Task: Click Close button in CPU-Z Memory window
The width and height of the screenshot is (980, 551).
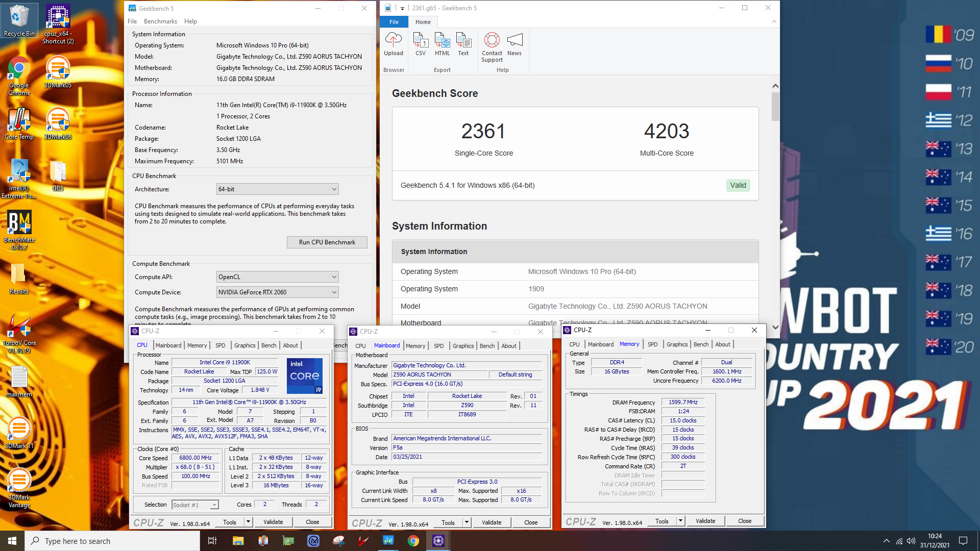Action: pos(745,521)
